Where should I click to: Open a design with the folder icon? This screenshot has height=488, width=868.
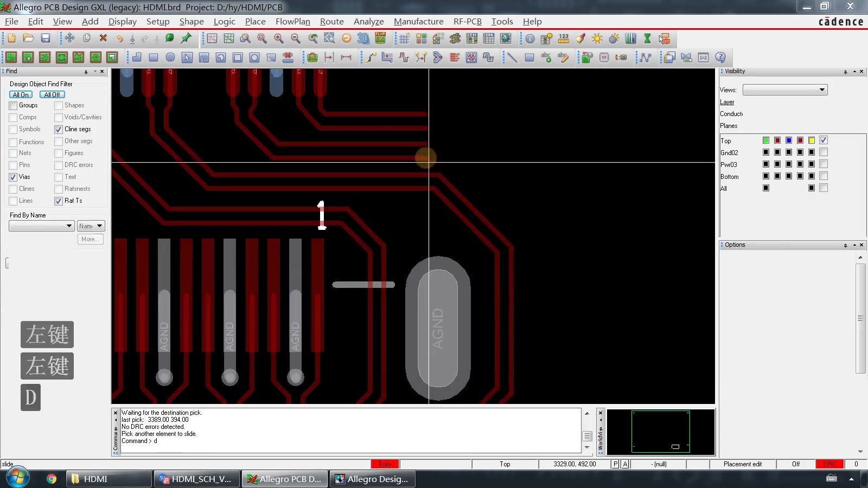click(x=28, y=38)
